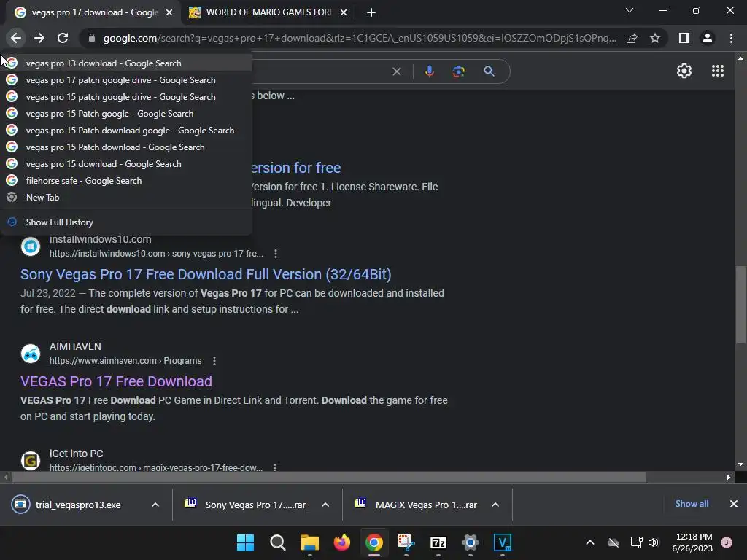Expand MAGIX Vegas Pro rar options
747x560 pixels.
pyautogui.click(x=495, y=505)
